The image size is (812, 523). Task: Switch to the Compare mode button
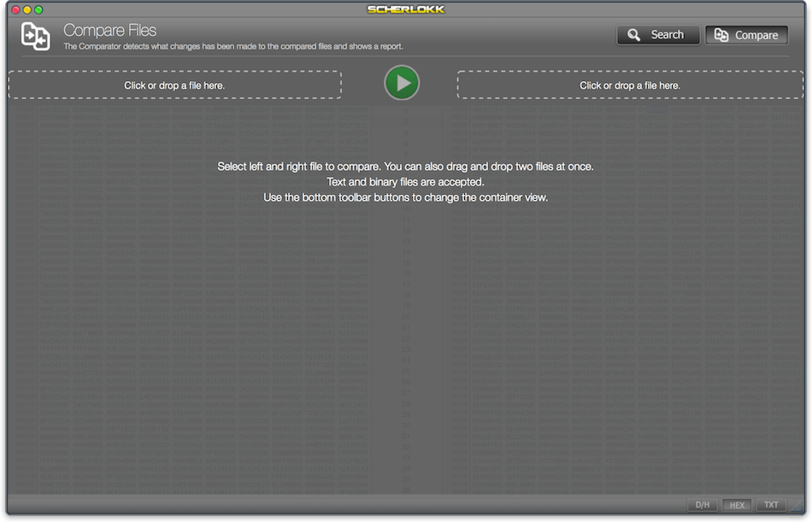point(747,35)
